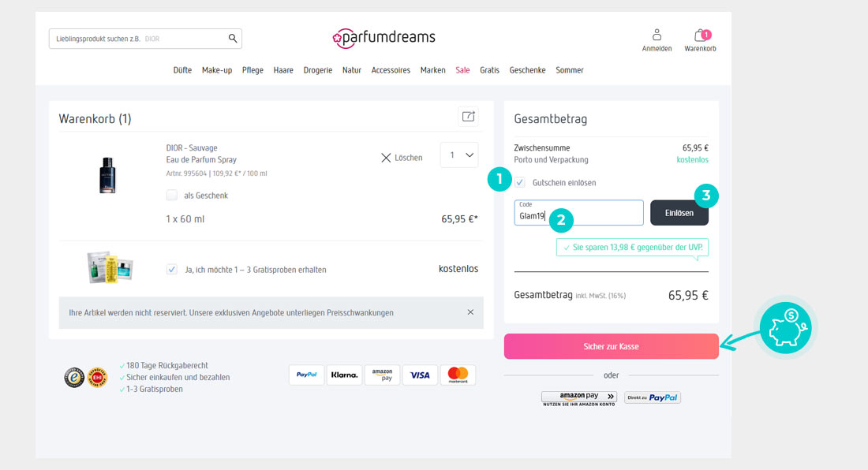The width and height of the screenshot is (868, 470).
Task: Click the free samples thumbnail image
Action: (x=110, y=267)
